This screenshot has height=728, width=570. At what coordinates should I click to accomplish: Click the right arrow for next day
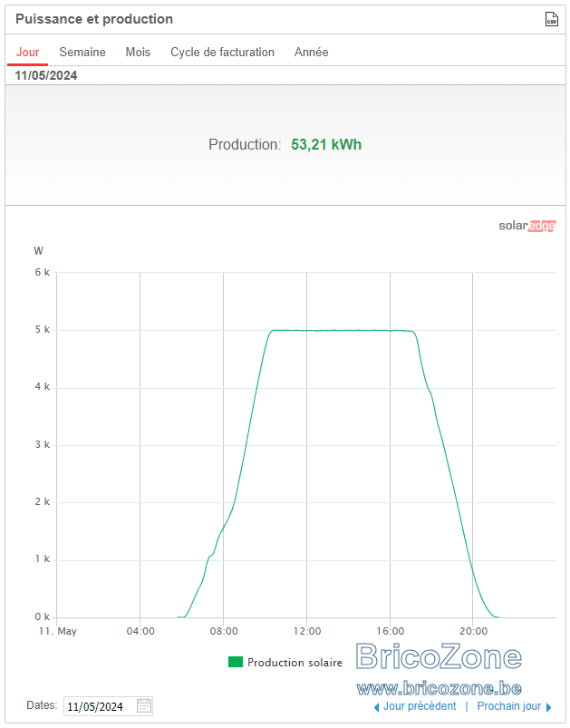tap(548, 707)
